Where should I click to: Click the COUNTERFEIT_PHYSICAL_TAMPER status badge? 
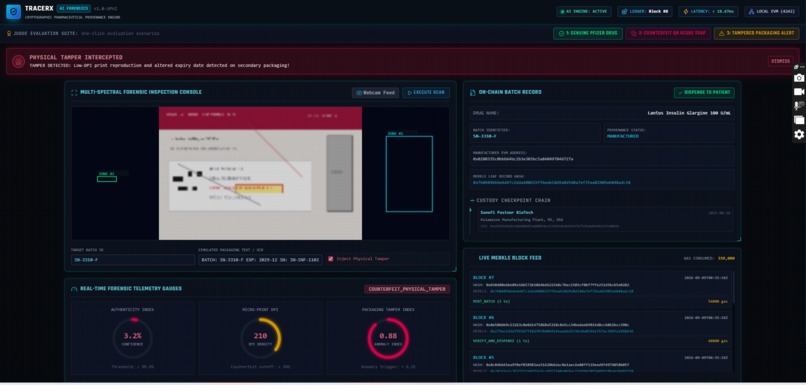point(407,289)
